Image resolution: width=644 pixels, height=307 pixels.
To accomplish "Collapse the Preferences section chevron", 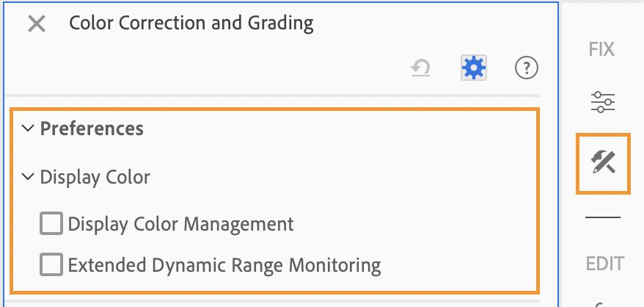I will [x=28, y=128].
